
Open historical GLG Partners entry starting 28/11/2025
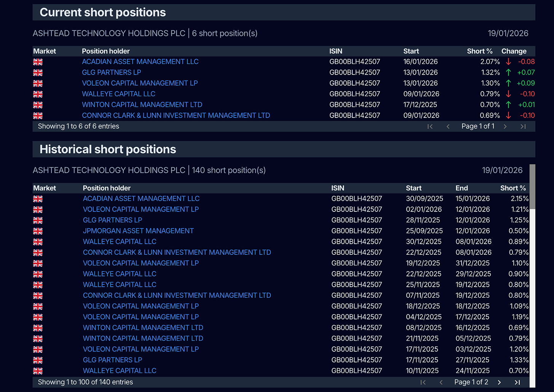pos(112,220)
